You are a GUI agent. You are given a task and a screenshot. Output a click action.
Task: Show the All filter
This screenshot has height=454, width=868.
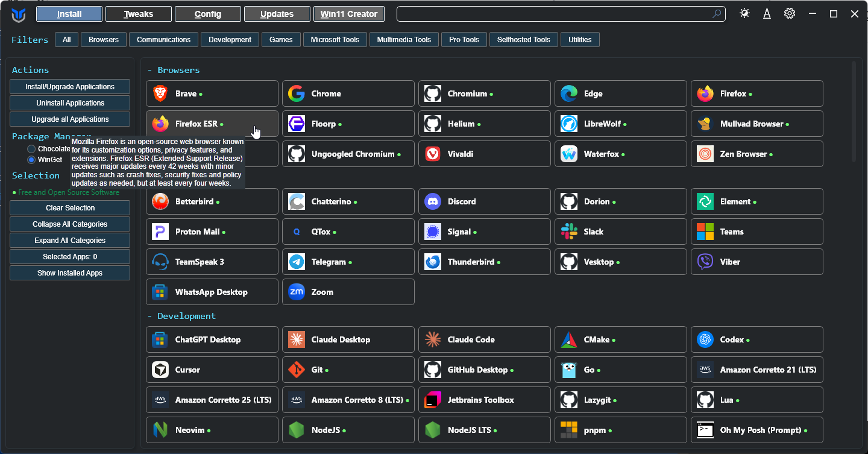point(66,40)
